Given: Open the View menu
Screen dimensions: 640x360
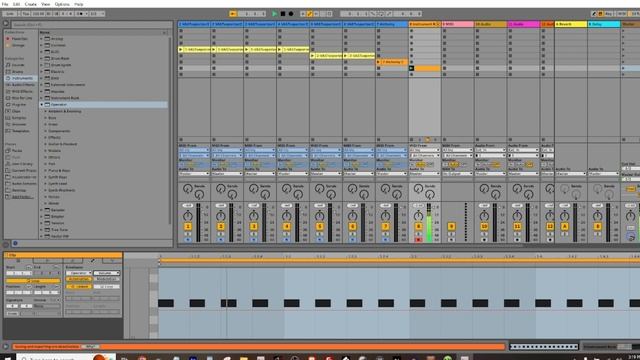Looking at the screenshot, I should [46, 4].
